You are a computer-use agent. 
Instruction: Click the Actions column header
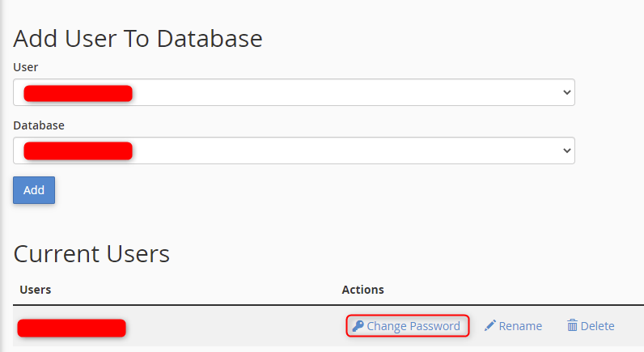[x=362, y=290]
